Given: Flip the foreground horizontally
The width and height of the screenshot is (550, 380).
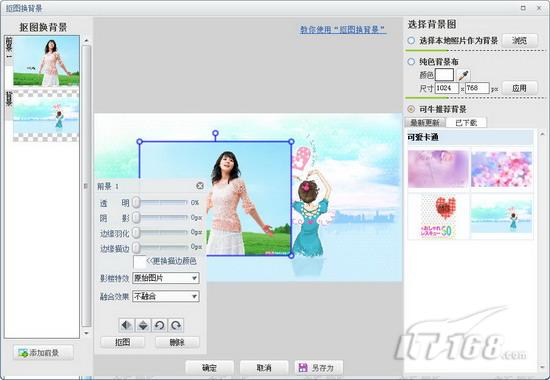Looking at the screenshot, I should pyautogui.click(x=127, y=325).
